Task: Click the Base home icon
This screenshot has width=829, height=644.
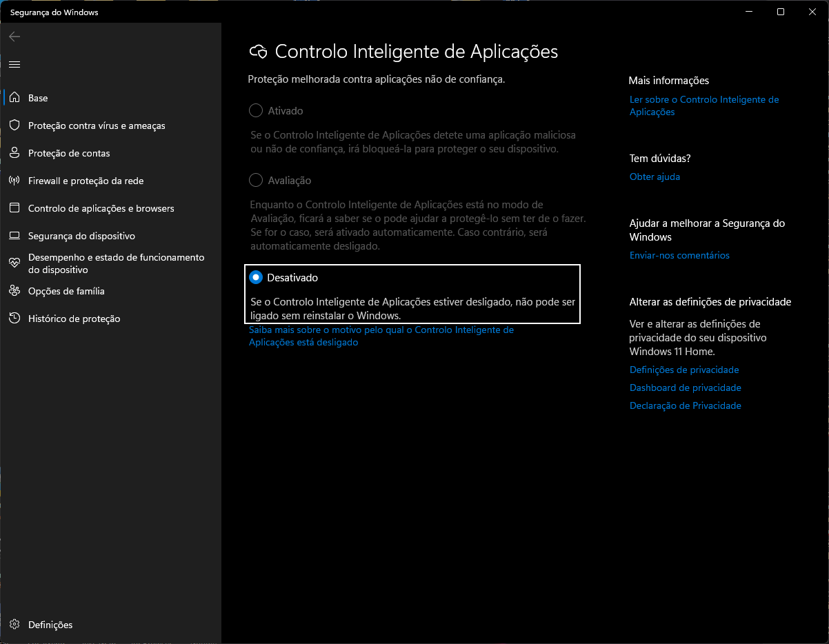Action: point(14,98)
